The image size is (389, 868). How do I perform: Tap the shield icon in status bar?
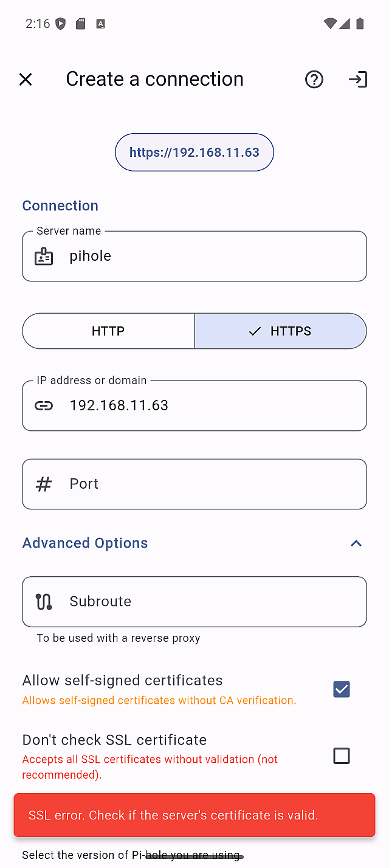60,24
